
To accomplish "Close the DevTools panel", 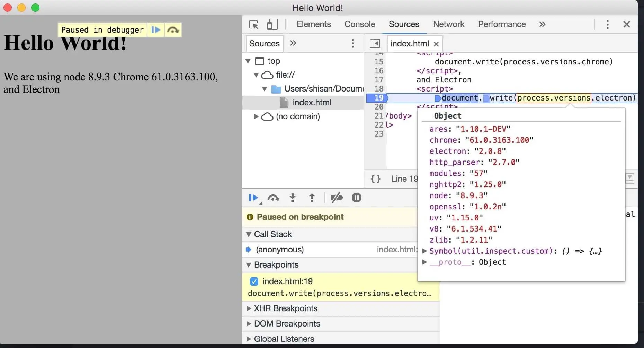I will 626,24.
